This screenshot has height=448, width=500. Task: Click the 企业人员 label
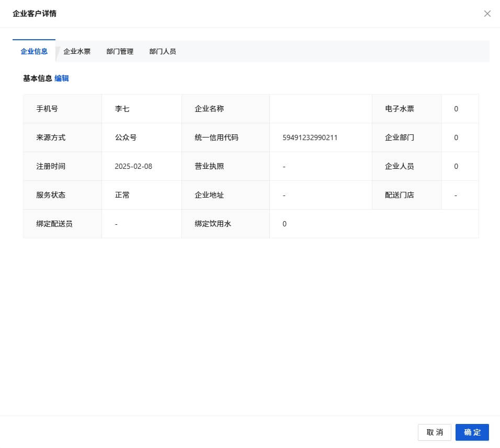coord(400,166)
